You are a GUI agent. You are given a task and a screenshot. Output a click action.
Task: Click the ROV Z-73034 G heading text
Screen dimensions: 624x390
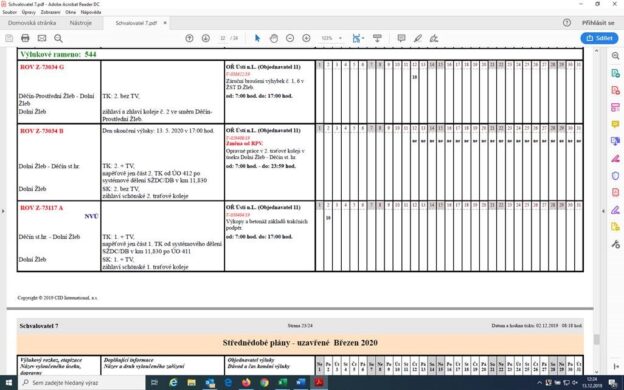[x=42, y=67]
